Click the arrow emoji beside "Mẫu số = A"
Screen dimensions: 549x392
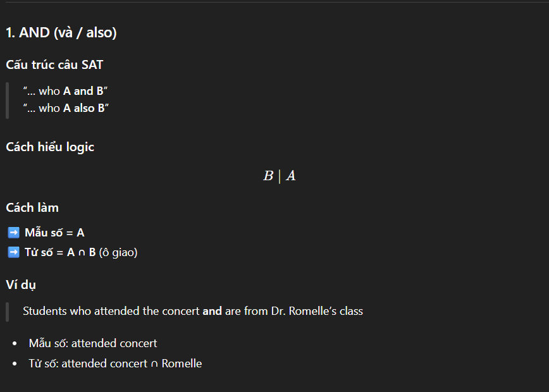13,233
